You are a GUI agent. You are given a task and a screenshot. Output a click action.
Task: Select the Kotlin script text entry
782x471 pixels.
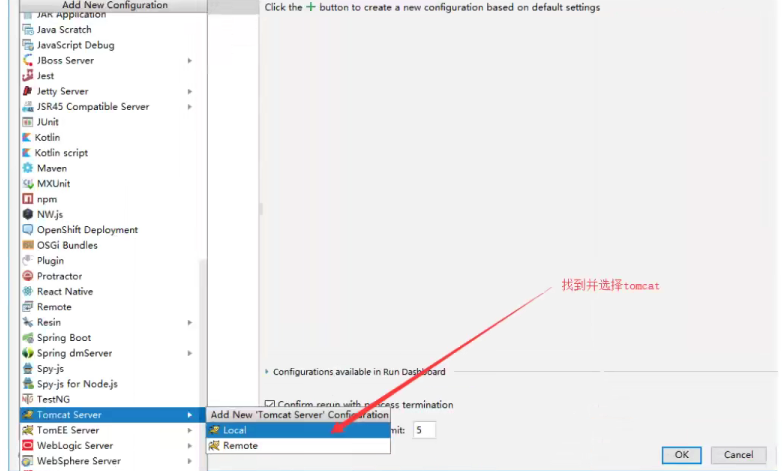tap(61, 153)
